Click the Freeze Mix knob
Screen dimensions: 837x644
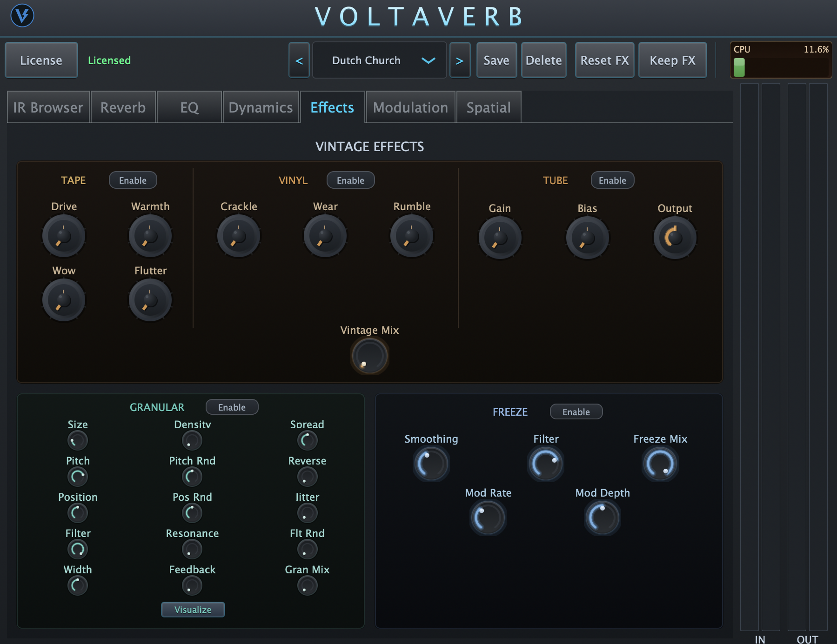click(x=660, y=464)
